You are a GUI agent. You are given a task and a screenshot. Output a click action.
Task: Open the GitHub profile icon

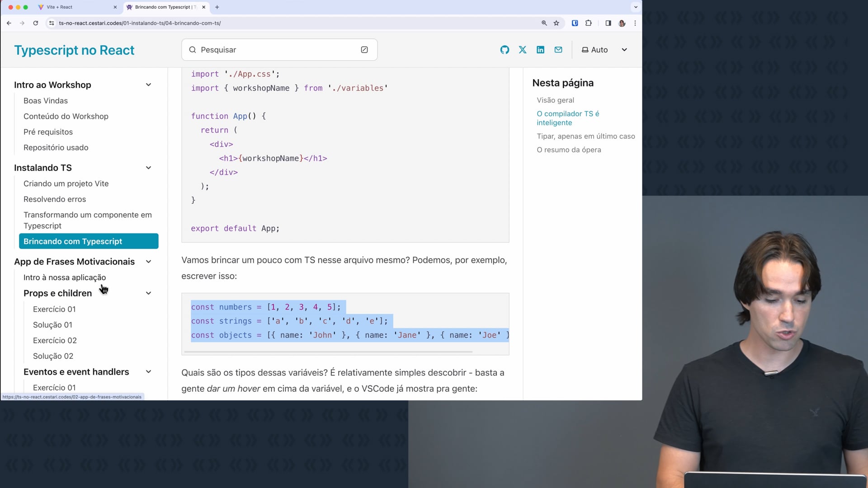pos(505,50)
